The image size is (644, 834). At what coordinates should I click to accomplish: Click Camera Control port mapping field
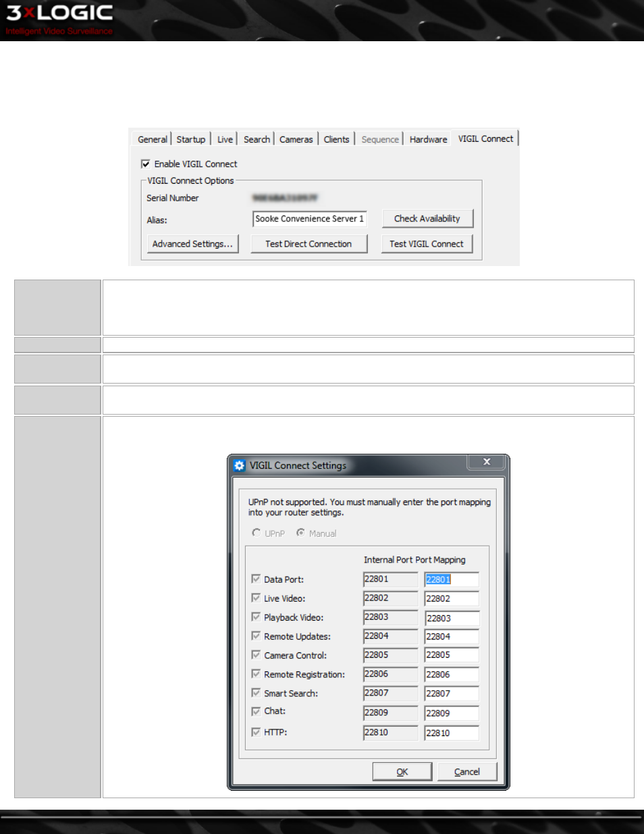(452, 655)
